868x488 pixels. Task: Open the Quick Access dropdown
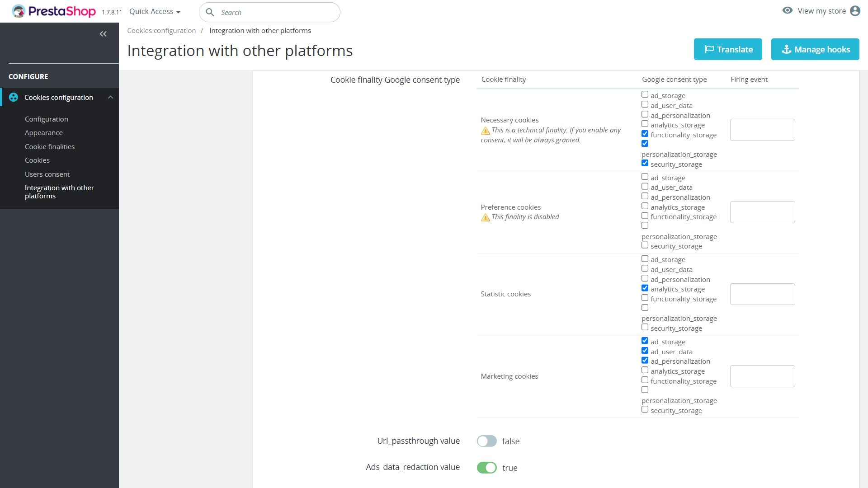click(x=155, y=12)
